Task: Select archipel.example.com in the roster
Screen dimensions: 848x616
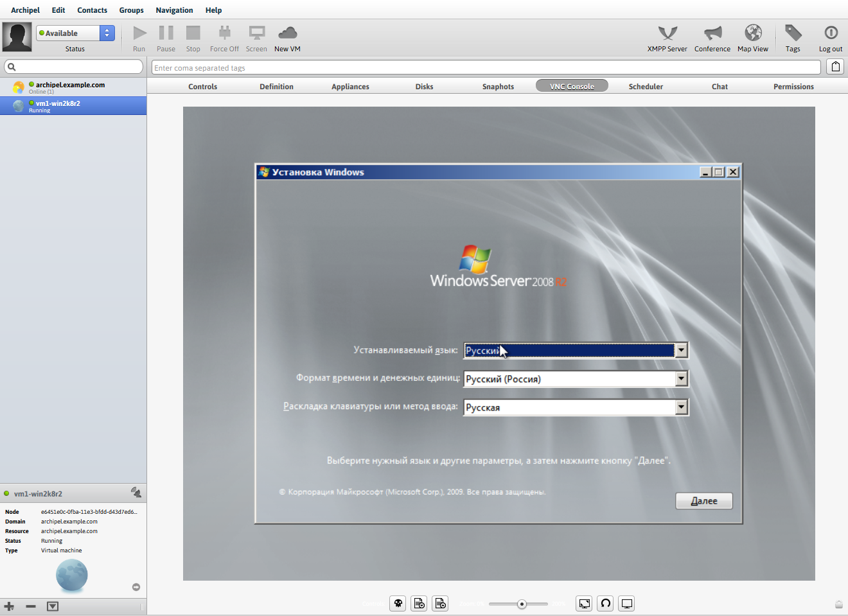Action: pos(73,87)
